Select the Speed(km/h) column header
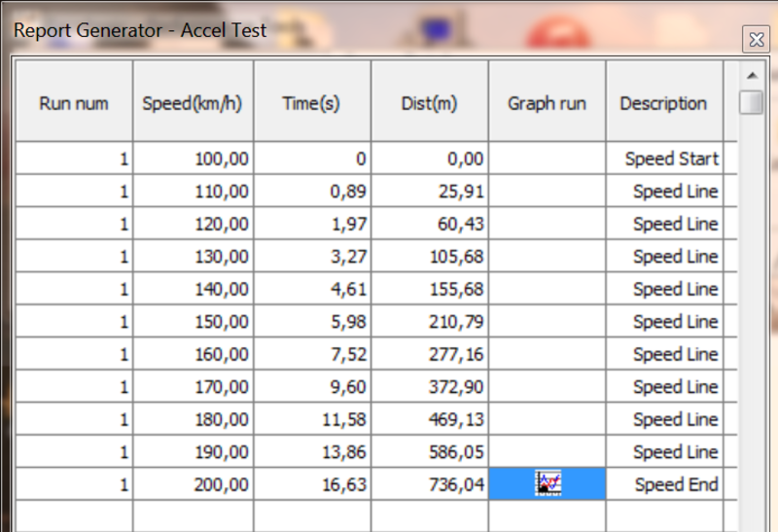778x532 pixels. coord(194,103)
